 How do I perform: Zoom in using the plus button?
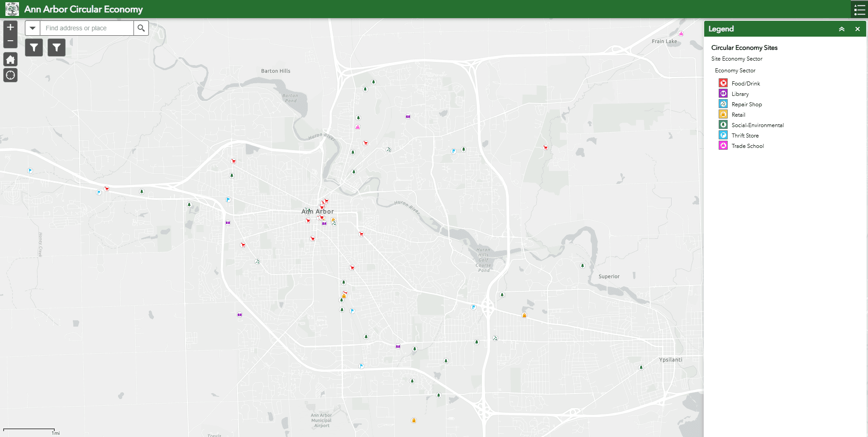click(x=10, y=27)
